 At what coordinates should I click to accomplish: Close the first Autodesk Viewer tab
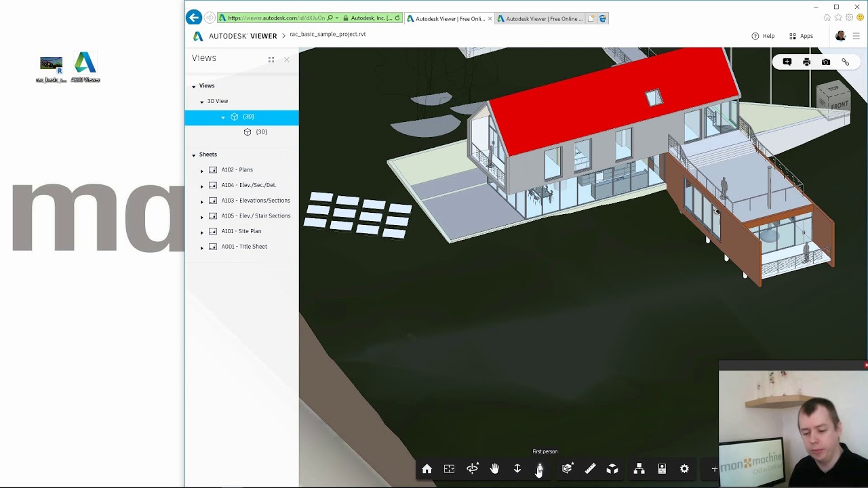coord(490,18)
